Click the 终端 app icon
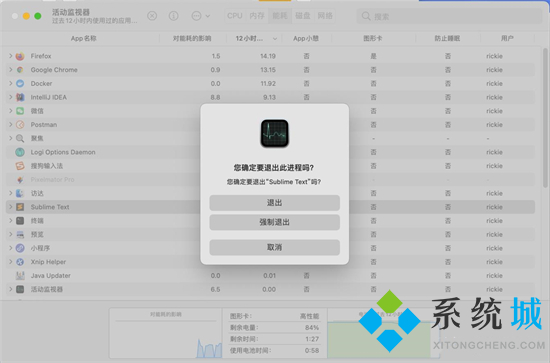The image size is (550, 363). pyautogui.click(x=20, y=220)
